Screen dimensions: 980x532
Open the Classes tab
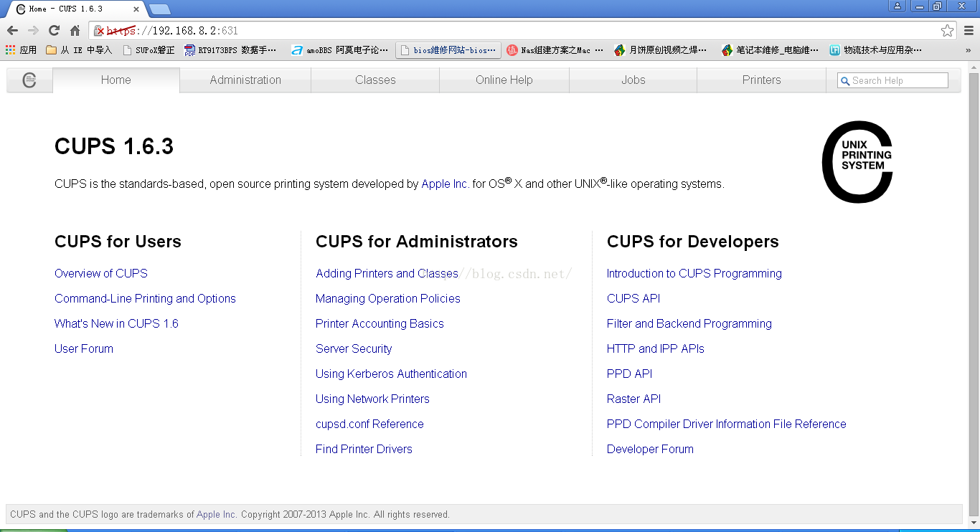[x=375, y=80]
